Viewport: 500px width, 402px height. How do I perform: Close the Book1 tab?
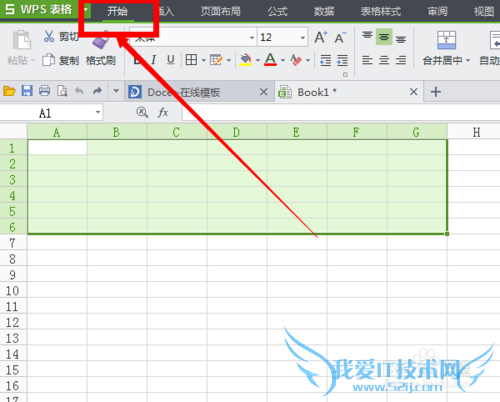click(413, 92)
